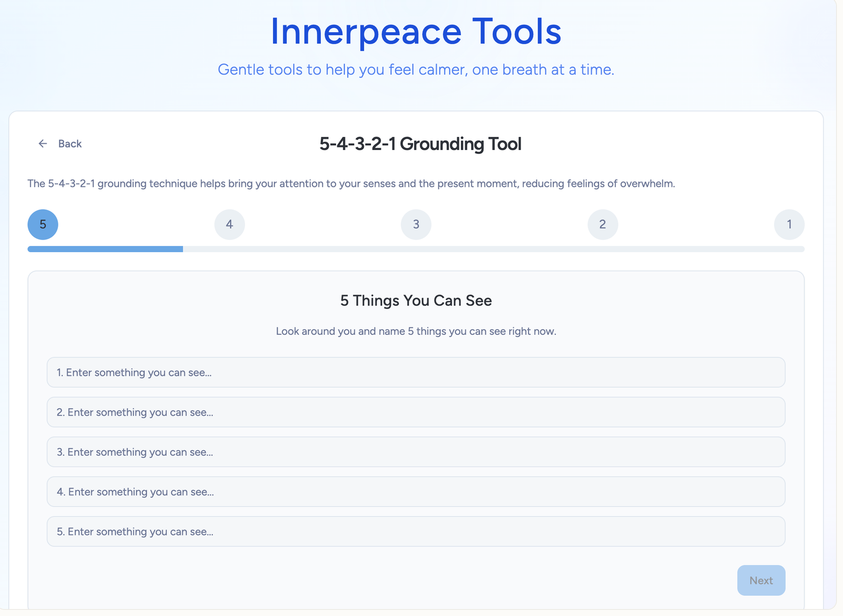Click the gray unfilled progress bar area
843x616 pixels.
493,249
